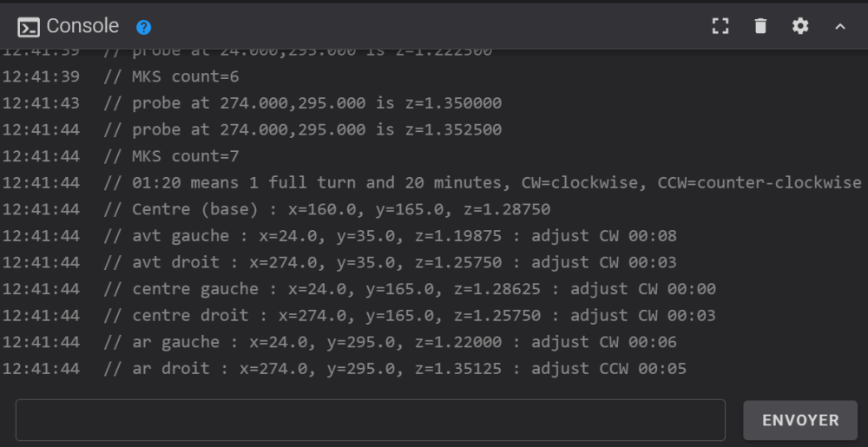This screenshot has height=447, width=868.
Task: Clear console with the trash icon
Action: 760,26
